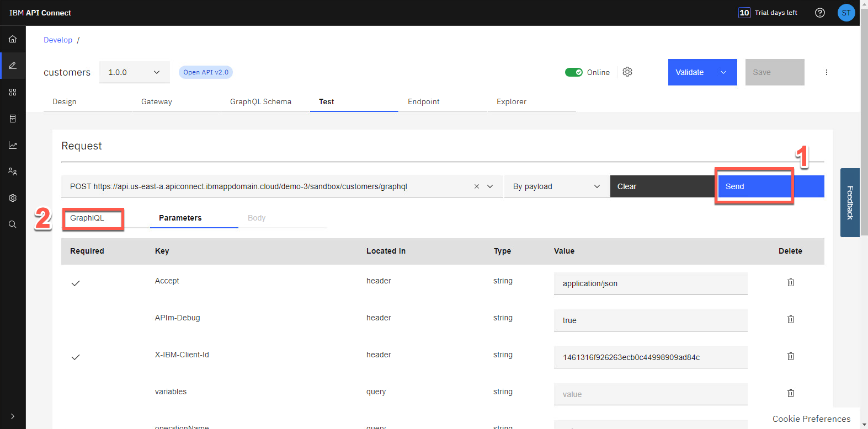Image resolution: width=868 pixels, height=429 pixels.
Task: Open the GraphiQL tab
Action: pyautogui.click(x=87, y=218)
